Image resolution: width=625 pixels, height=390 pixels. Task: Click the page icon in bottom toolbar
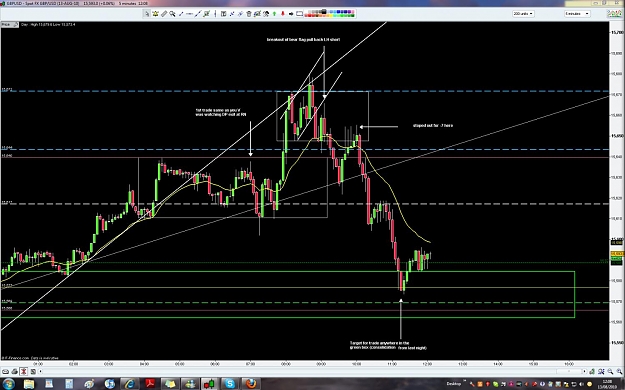coord(33,372)
